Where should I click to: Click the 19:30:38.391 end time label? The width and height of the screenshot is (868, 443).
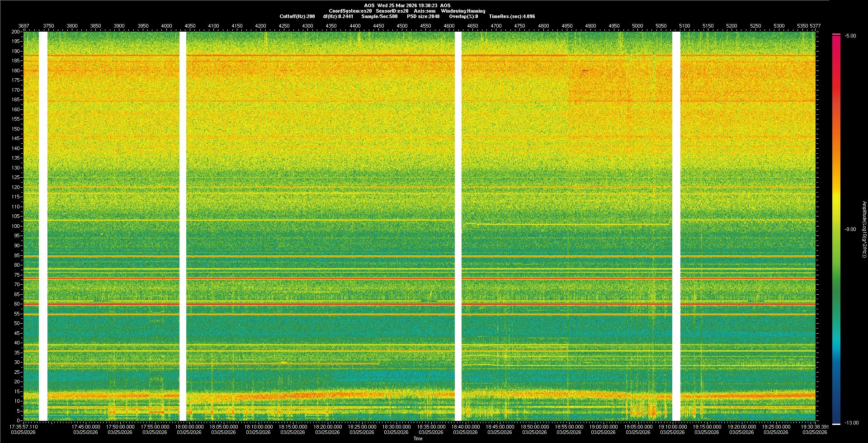[x=815, y=427]
